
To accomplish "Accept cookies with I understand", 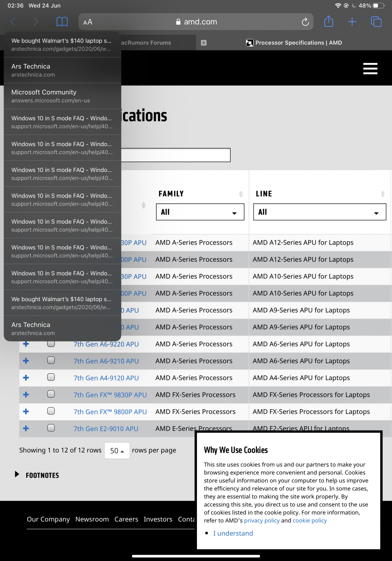I will 233,533.
